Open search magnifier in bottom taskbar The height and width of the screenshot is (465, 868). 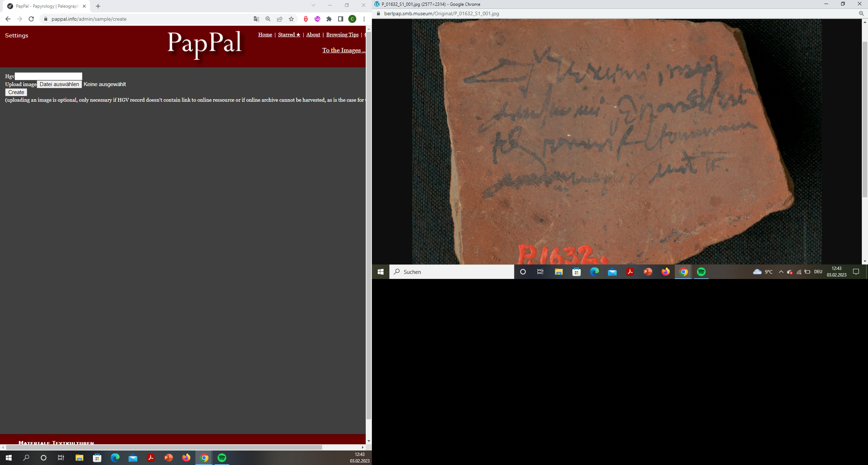point(26,458)
